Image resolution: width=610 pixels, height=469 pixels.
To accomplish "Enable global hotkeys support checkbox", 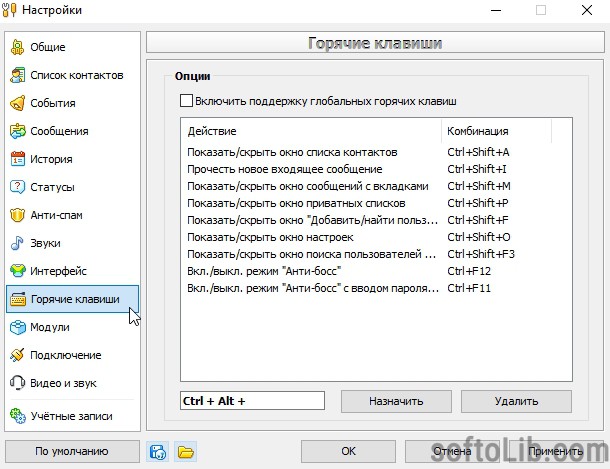I will click(186, 101).
